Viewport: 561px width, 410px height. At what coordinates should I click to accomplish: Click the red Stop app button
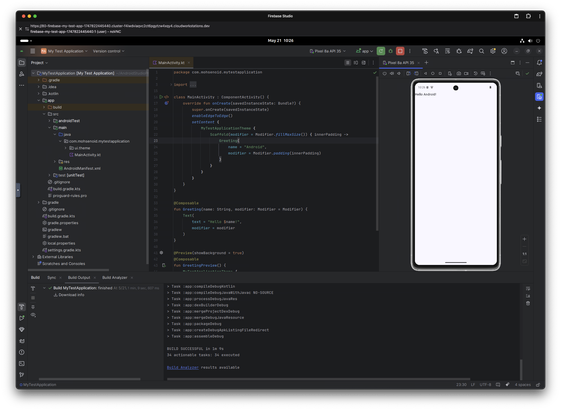400,51
